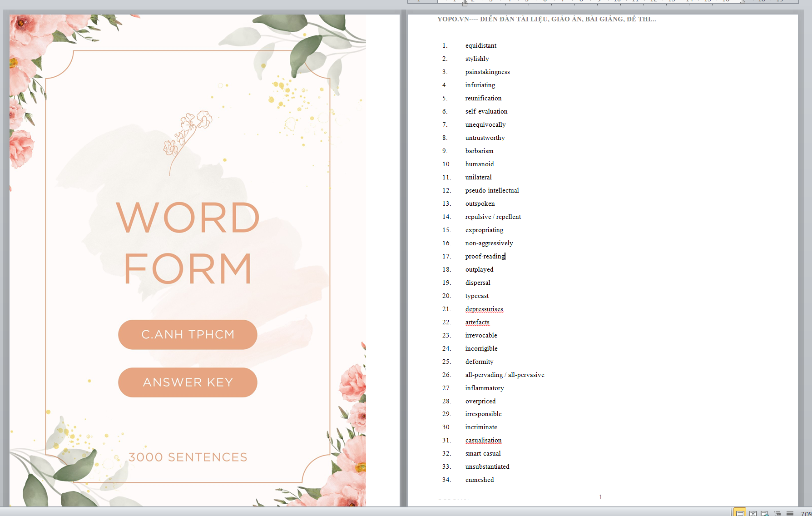This screenshot has width=812, height=516.
Task: Click the word 'outspoken' in item 13
Action: click(480, 203)
